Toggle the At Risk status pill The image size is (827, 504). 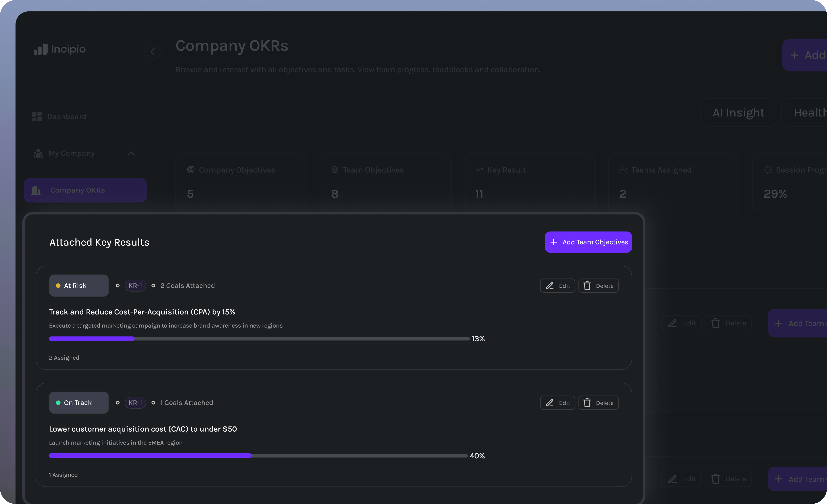(x=79, y=286)
